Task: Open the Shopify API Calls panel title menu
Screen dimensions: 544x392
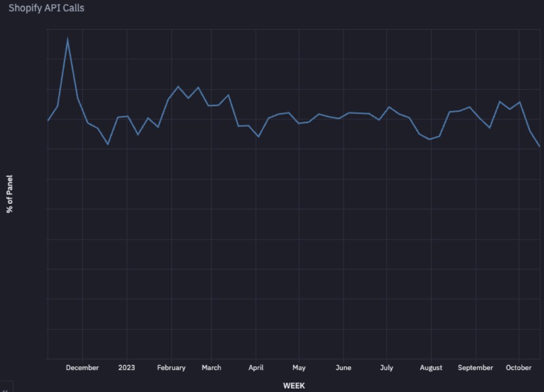Action: 47,8
